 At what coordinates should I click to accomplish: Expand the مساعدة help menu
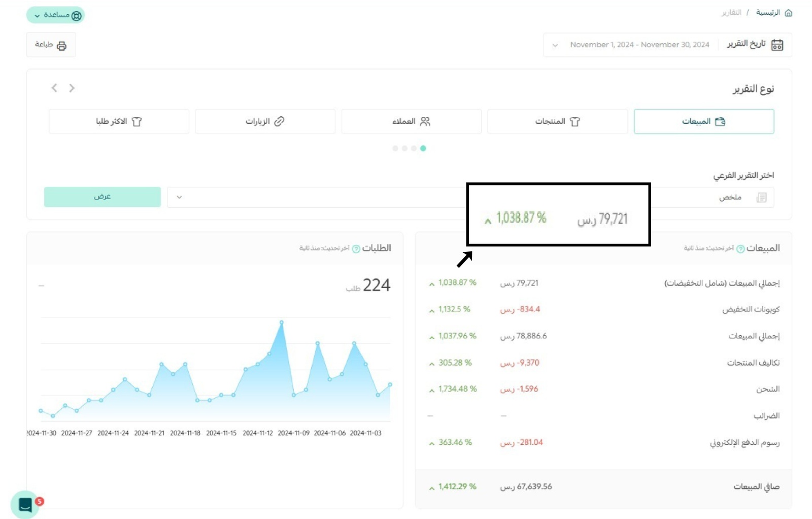pyautogui.click(x=37, y=16)
